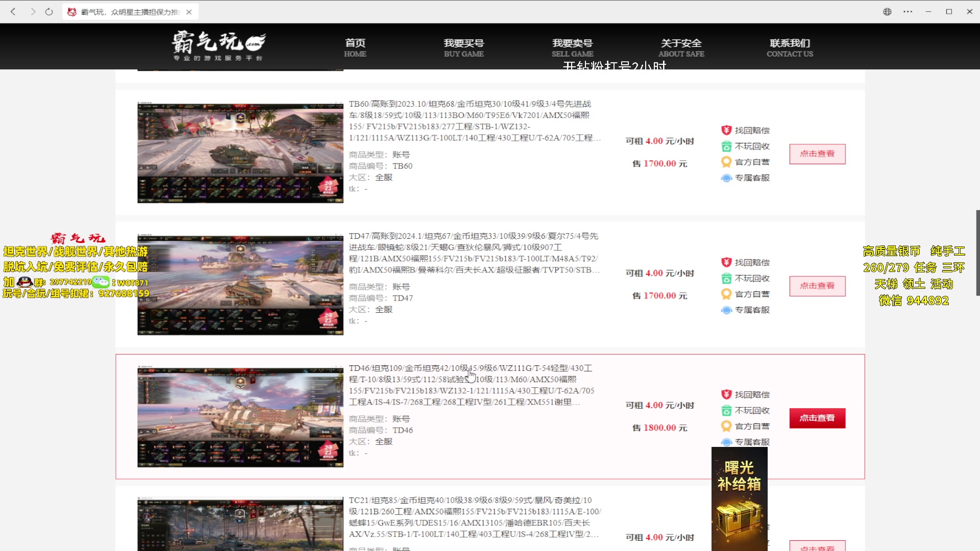Open the TB60 account screenshot thumbnail
This screenshot has height=551, width=980.
(240, 152)
